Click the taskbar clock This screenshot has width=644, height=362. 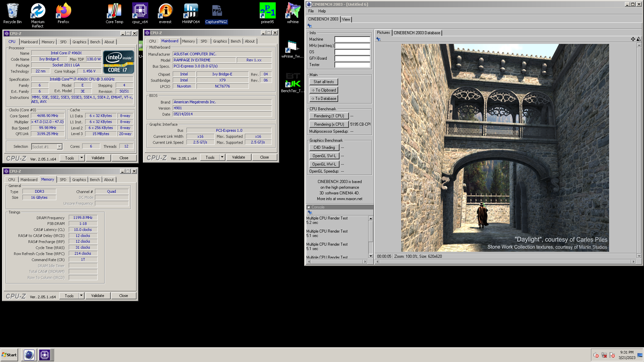point(627,355)
